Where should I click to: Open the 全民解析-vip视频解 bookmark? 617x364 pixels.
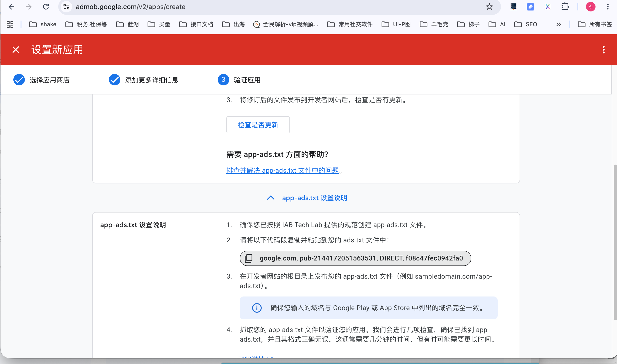coord(286,24)
